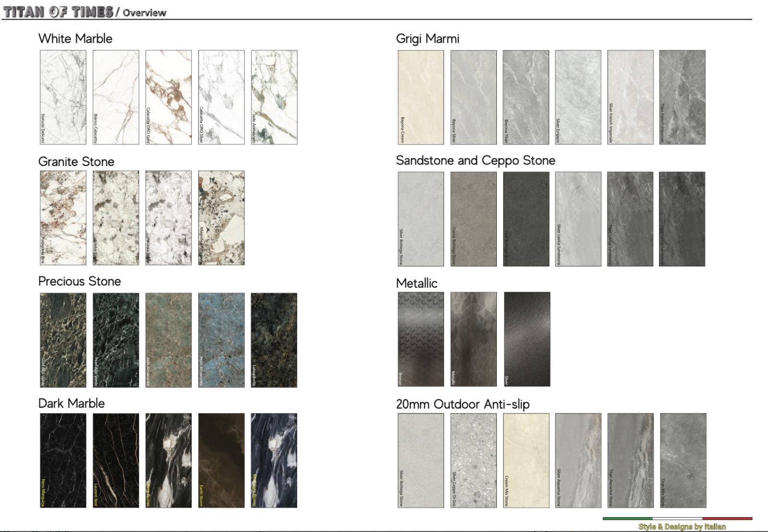
Task: Pick the Earth Storm dark marble swatch
Action: [x=221, y=461]
